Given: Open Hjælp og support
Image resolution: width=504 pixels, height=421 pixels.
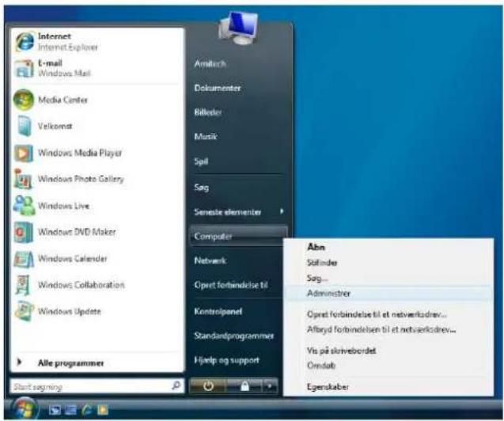Looking at the screenshot, I should click(x=226, y=360).
